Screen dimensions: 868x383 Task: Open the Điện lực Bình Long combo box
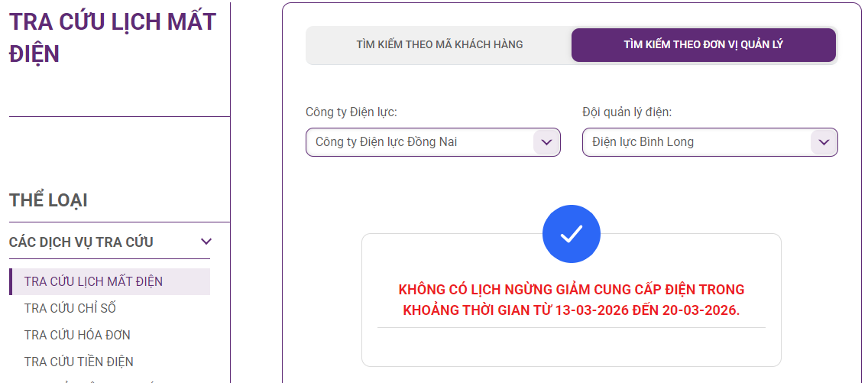click(697, 142)
